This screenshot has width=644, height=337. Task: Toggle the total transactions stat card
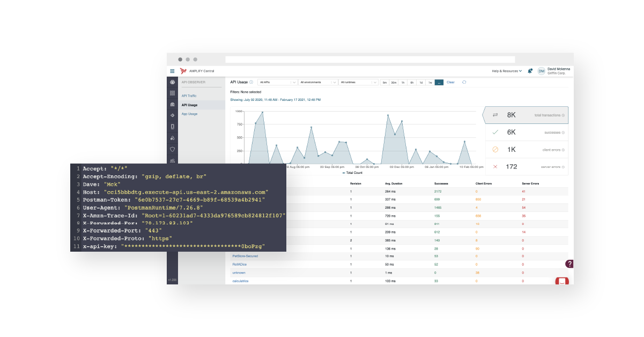tap(527, 115)
